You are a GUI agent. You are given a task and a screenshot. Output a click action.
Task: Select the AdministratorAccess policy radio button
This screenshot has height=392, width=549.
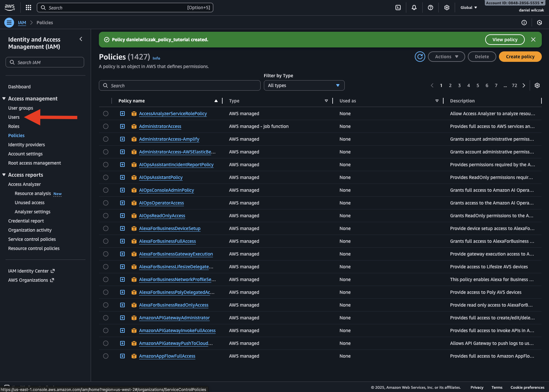click(x=106, y=126)
